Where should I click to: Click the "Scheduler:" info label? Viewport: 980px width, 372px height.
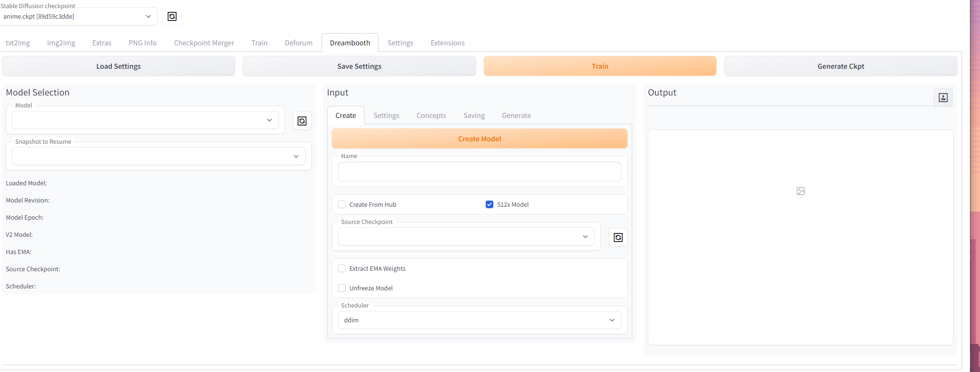pos(21,287)
